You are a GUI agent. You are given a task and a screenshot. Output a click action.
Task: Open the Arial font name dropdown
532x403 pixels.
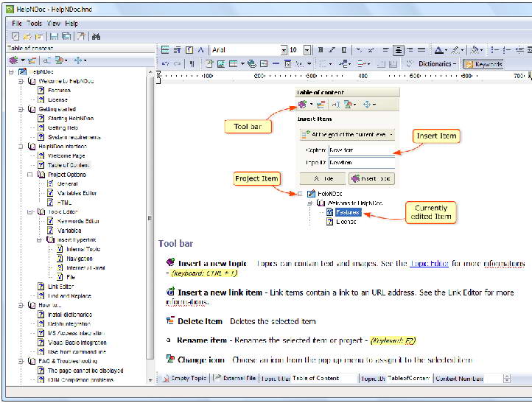coord(284,50)
